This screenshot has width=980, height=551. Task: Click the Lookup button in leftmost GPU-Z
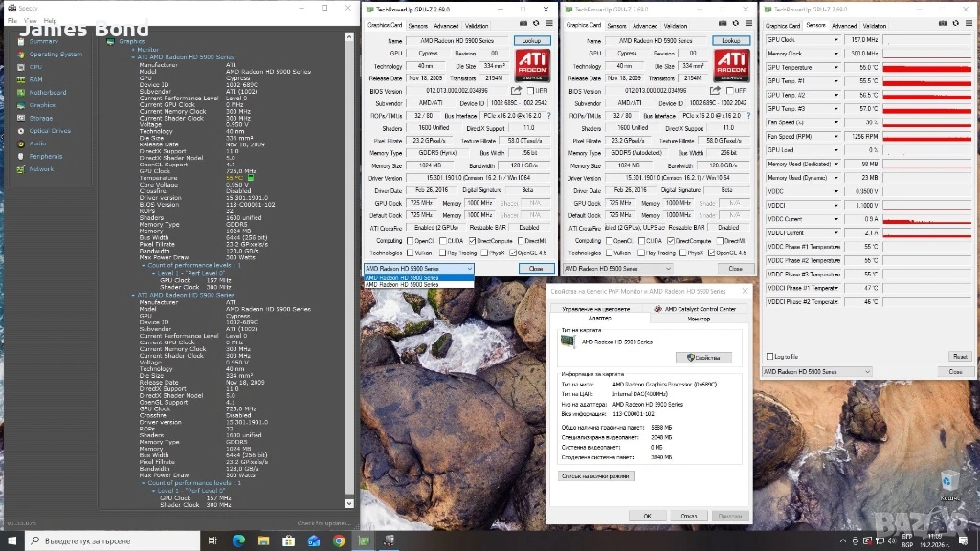pos(532,41)
